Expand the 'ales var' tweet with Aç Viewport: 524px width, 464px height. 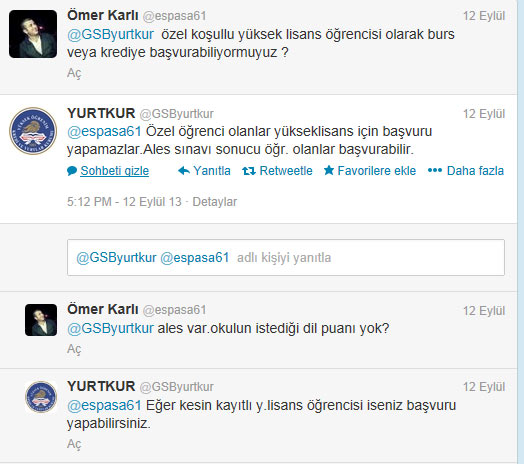[x=74, y=349]
